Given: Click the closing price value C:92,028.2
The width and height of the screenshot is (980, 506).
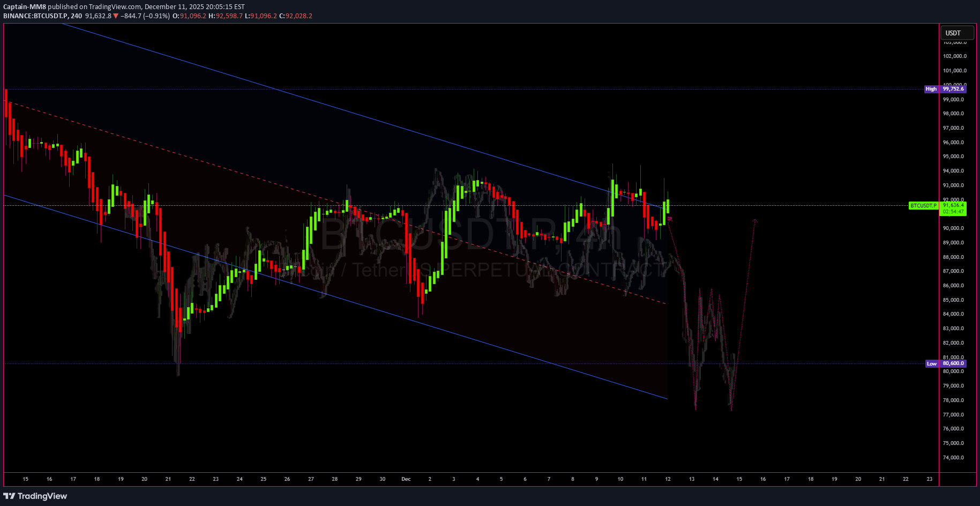Looking at the screenshot, I should pyautogui.click(x=299, y=16).
